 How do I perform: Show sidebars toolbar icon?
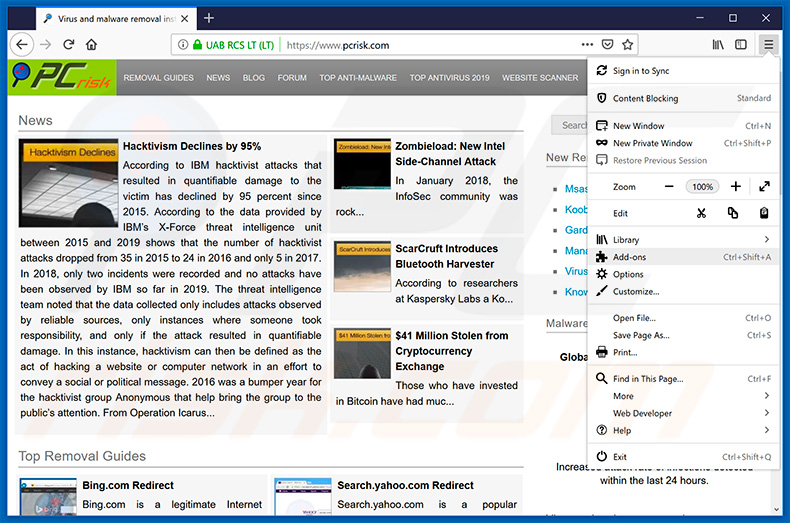[741, 45]
